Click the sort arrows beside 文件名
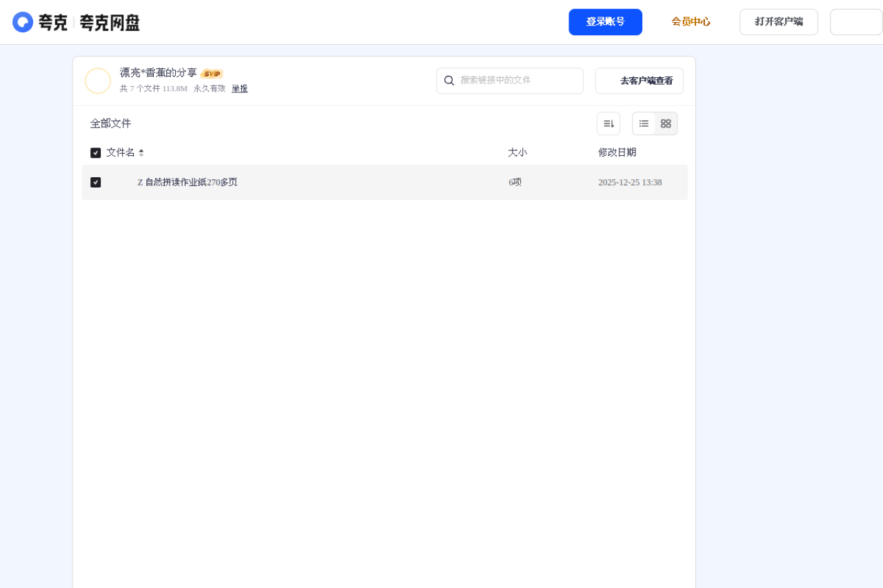The width and height of the screenshot is (883, 588). point(140,152)
